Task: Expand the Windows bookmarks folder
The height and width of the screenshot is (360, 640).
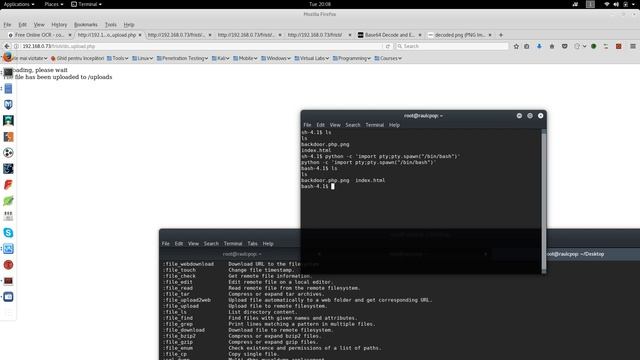Action: pos(276,58)
